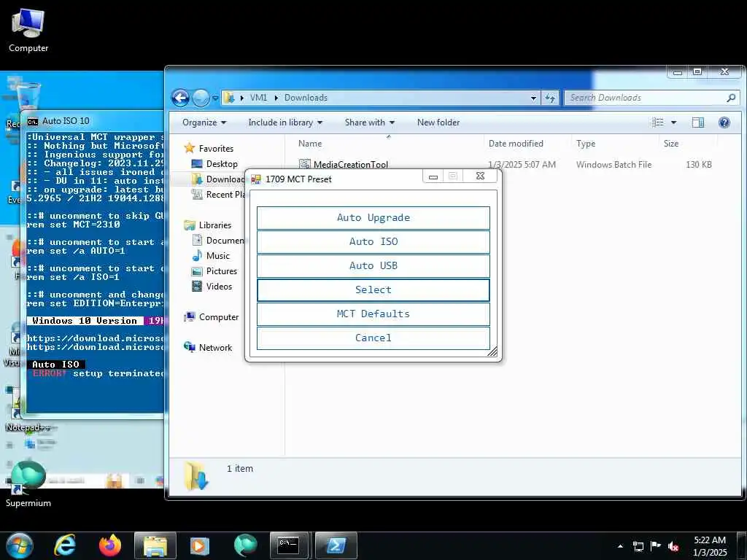The width and height of the screenshot is (747, 560).
Task: Click the Select option in MCT Preset
Action: [373, 289]
